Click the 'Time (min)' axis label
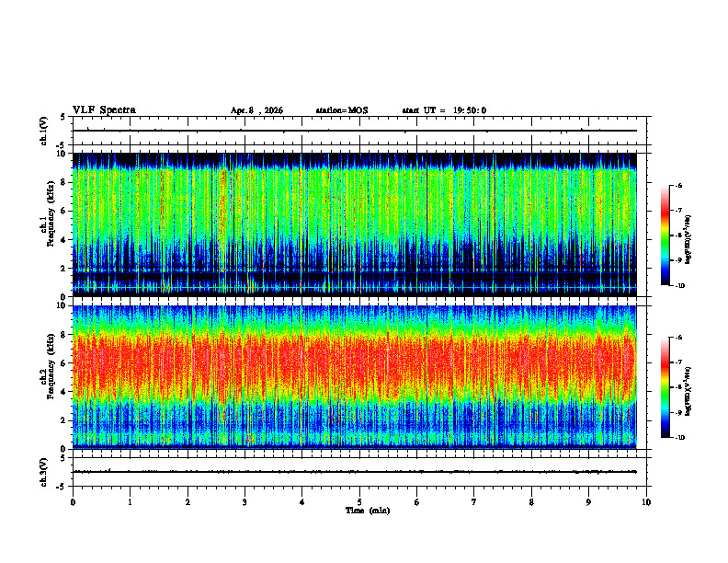 368,511
